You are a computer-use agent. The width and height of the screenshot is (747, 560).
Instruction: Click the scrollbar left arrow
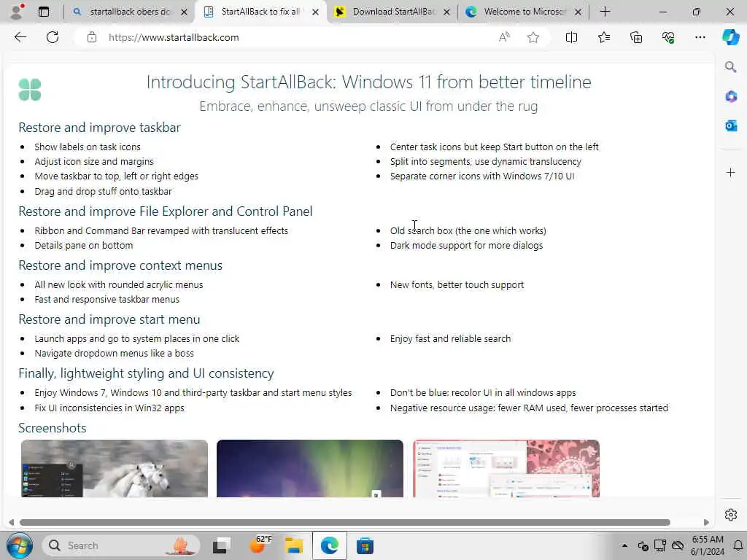click(x=11, y=522)
